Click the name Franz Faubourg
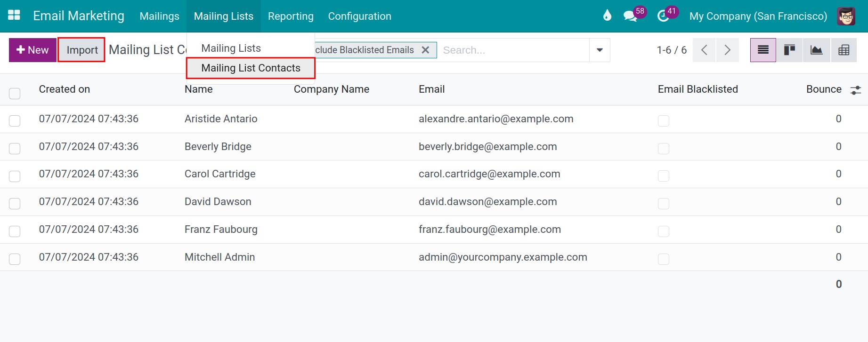The width and height of the screenshot is (868, 342). coord(221,230)
